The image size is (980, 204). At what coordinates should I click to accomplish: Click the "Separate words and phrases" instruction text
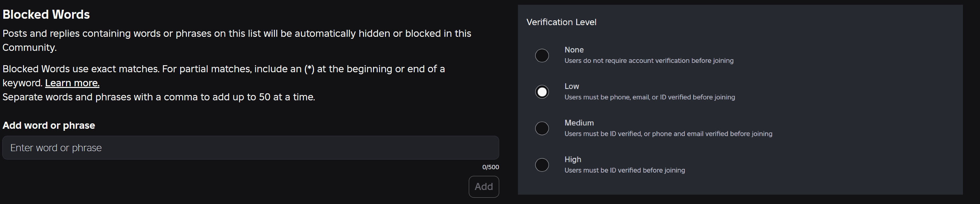click(x=158, y=97)
